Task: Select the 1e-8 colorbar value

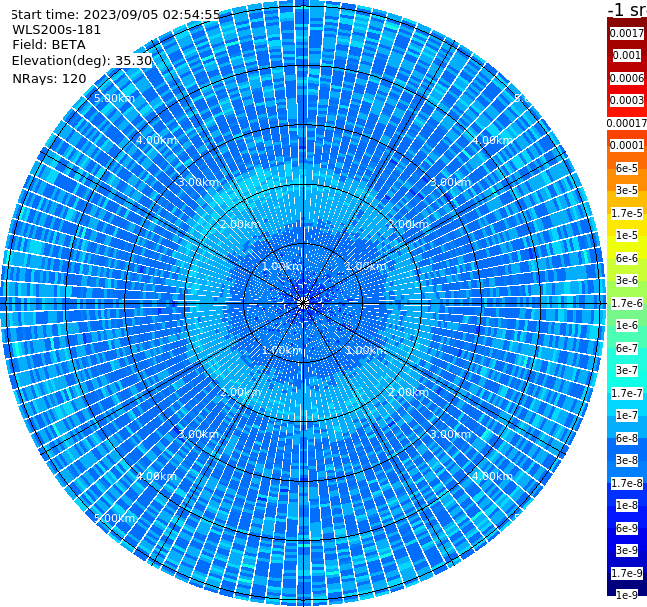Action: point(627,505)
